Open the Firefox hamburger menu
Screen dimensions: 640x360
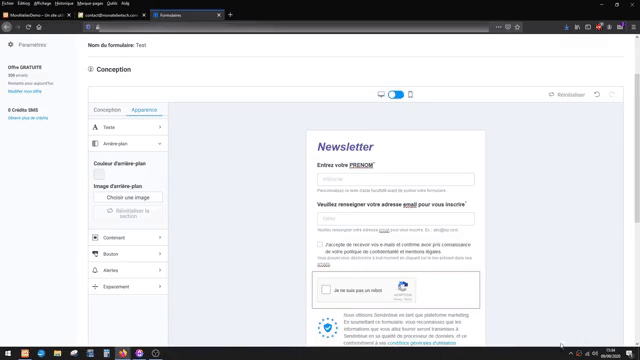click(x=633, y=27)
